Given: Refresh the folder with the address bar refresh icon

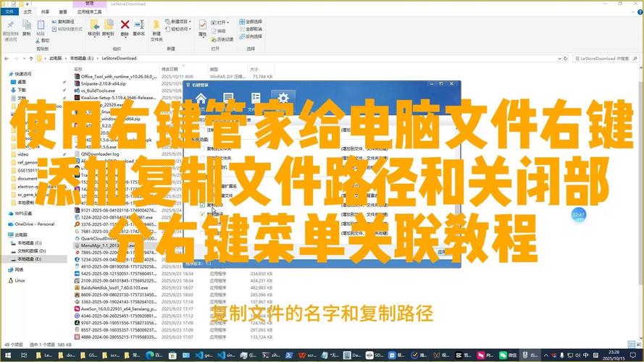Looking at the screenshot, I should pyautogui.click(x=566, y=59).
